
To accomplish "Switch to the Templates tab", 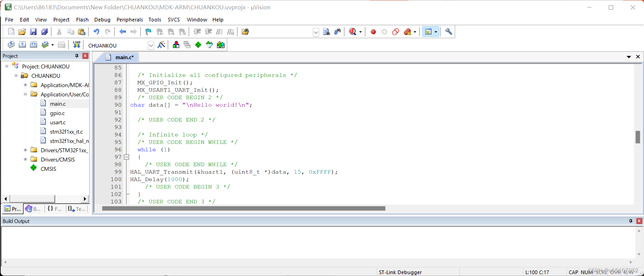I will pos(76,209).
